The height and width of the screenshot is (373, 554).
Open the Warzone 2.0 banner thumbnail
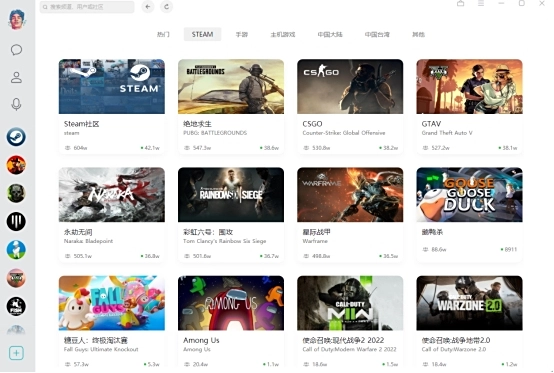coord(470,303)
